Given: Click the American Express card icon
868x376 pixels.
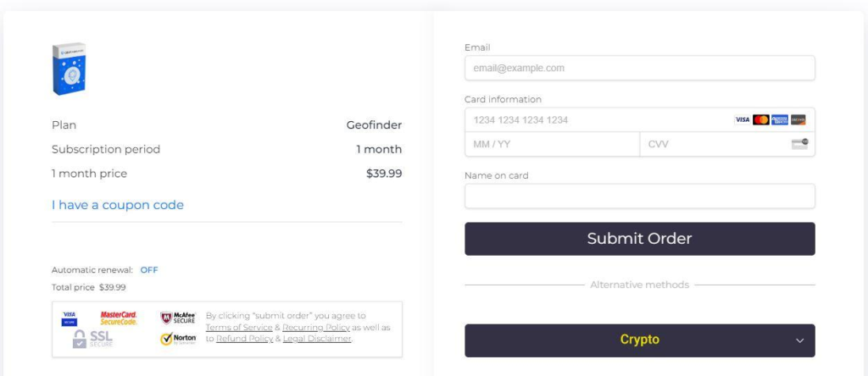Looking at the screenshot, I should click(x=780, y=120).
